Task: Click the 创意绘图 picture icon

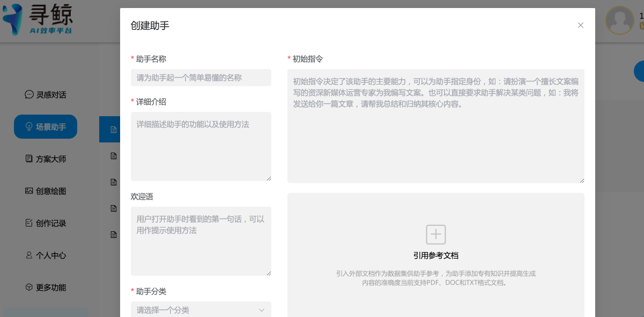Action: point(29,191)
